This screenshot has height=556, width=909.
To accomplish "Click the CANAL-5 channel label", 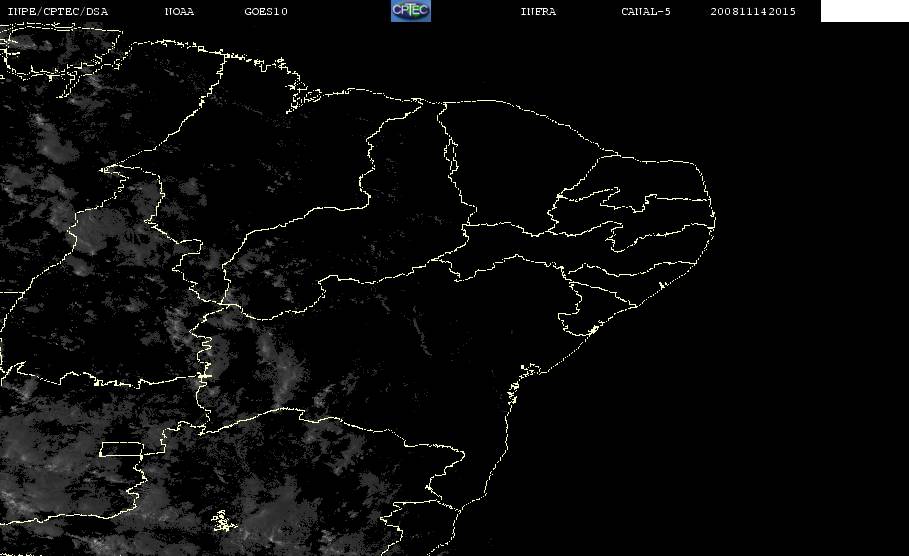I will (646, 11).
